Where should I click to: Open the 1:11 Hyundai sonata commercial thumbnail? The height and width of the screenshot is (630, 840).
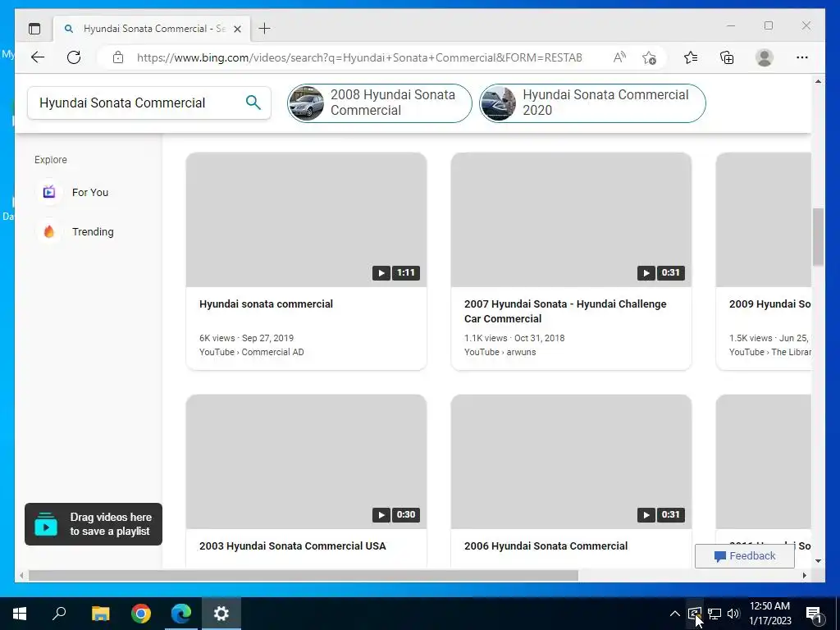(x=307, y=220)
